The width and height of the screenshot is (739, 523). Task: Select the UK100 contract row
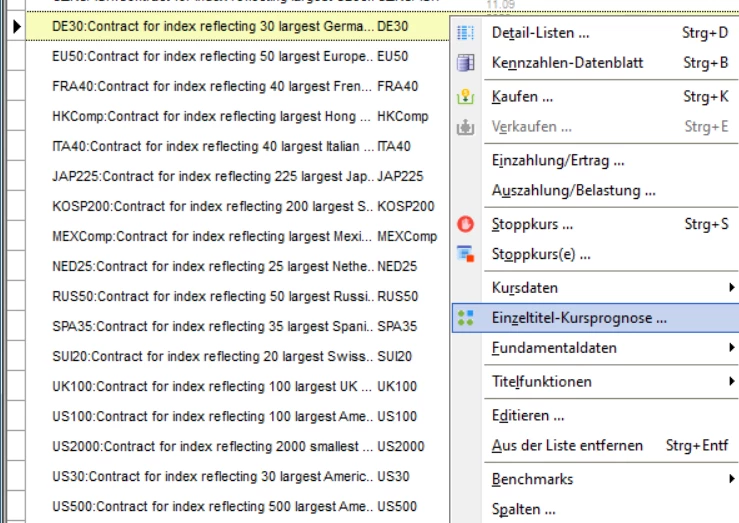pos(210,386)
